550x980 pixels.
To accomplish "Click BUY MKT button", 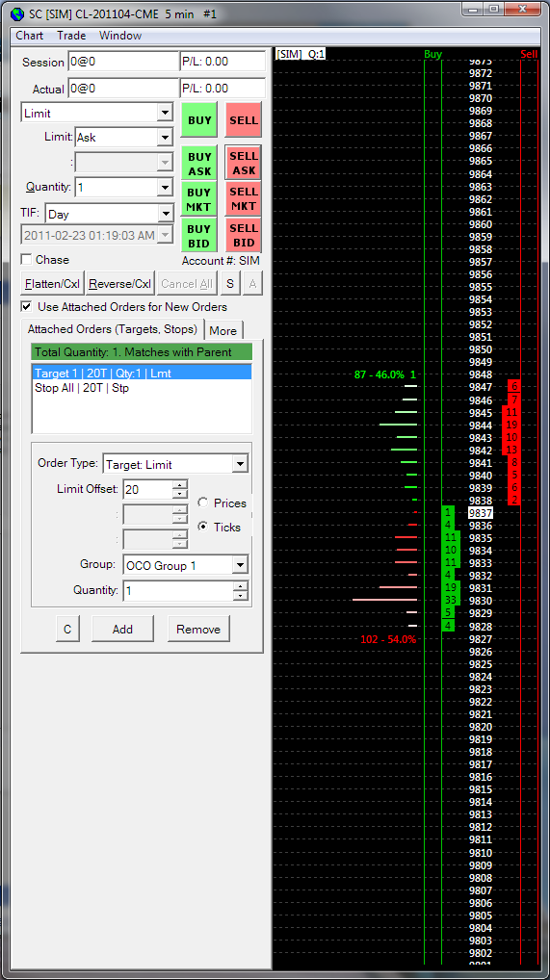I will (199, 199).
